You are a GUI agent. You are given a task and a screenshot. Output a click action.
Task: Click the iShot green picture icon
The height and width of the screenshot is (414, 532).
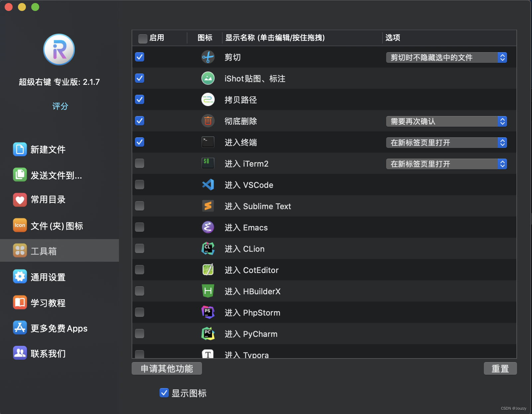[208, 78]
